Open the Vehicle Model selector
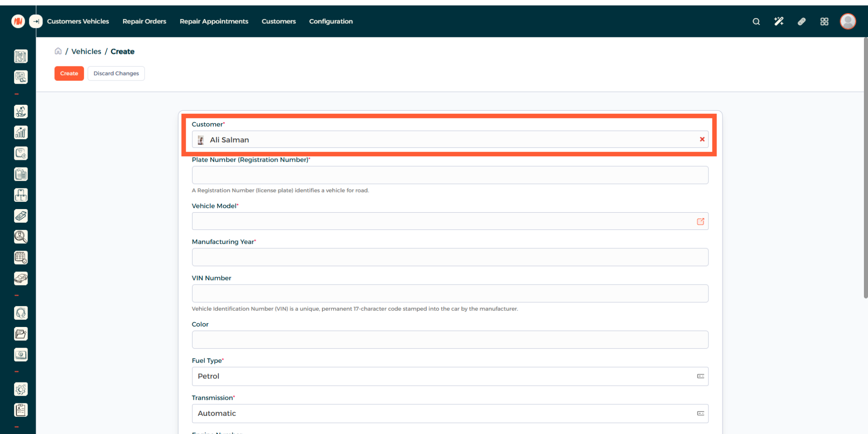The height and width of the screenshot is (434, 868). coord(450,221)
